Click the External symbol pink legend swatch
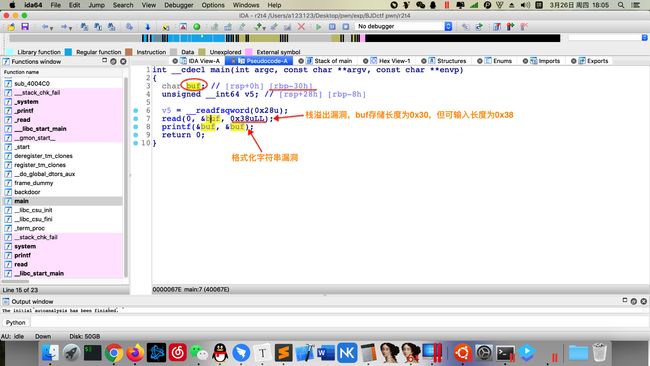Viewport: 650px width, 366px height. (249, 52)
